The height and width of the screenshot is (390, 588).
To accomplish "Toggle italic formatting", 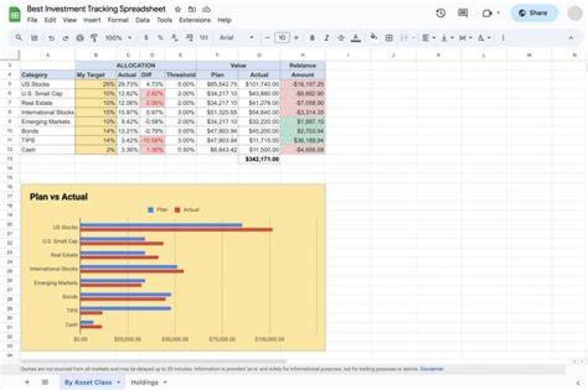I will pyautogui.click(x=327, y=38).
